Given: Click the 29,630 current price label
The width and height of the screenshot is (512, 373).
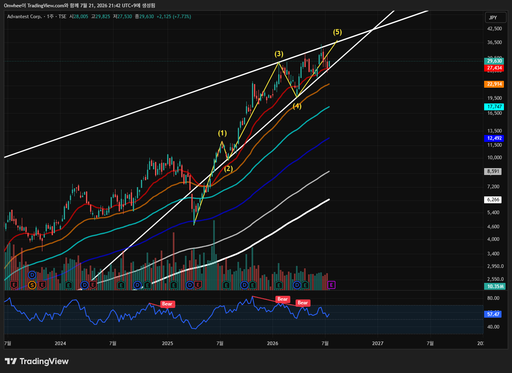Looking at the screenshot, I should (494, 61).
